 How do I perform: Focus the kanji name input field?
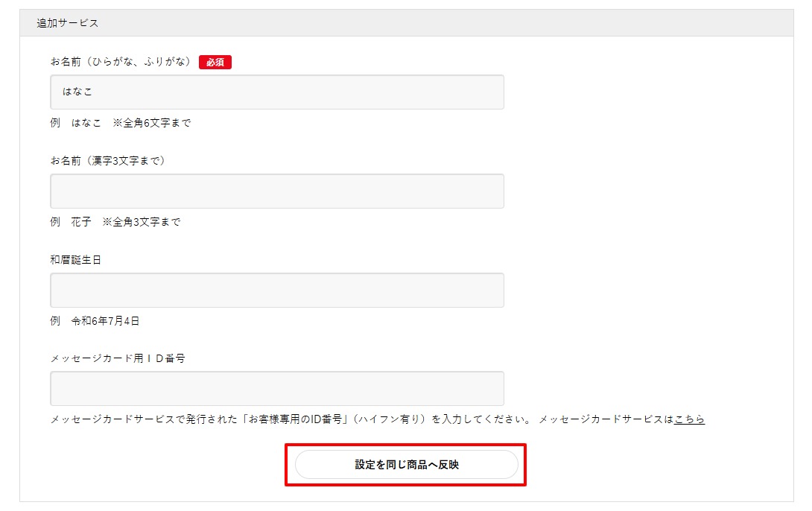pyautogui.click(x=276, y=191)
